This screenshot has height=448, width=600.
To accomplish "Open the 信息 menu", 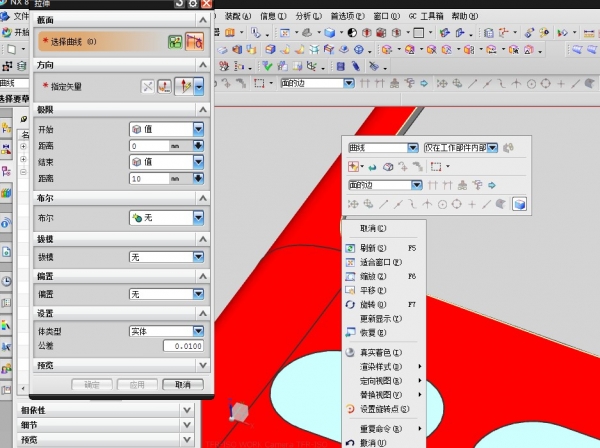I will coord(273,16).
